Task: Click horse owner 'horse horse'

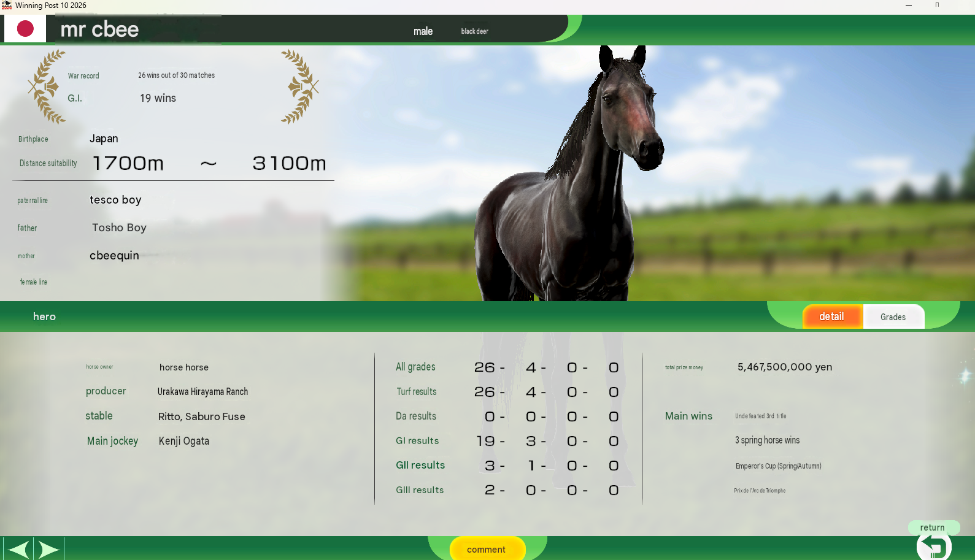Action: point(184,367)
